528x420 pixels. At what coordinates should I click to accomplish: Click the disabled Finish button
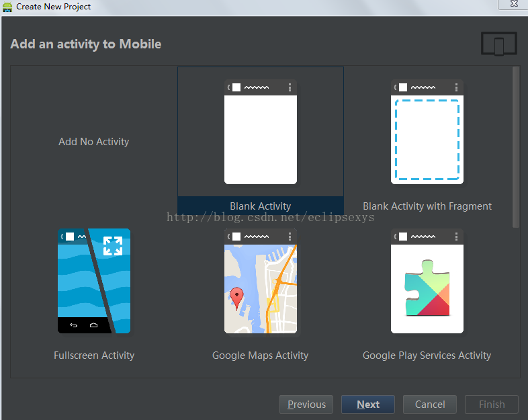point(492,404)
